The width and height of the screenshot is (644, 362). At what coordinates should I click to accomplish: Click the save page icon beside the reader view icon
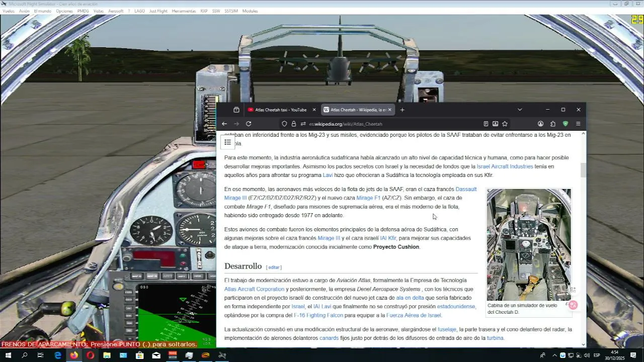(x=495, y=124)
